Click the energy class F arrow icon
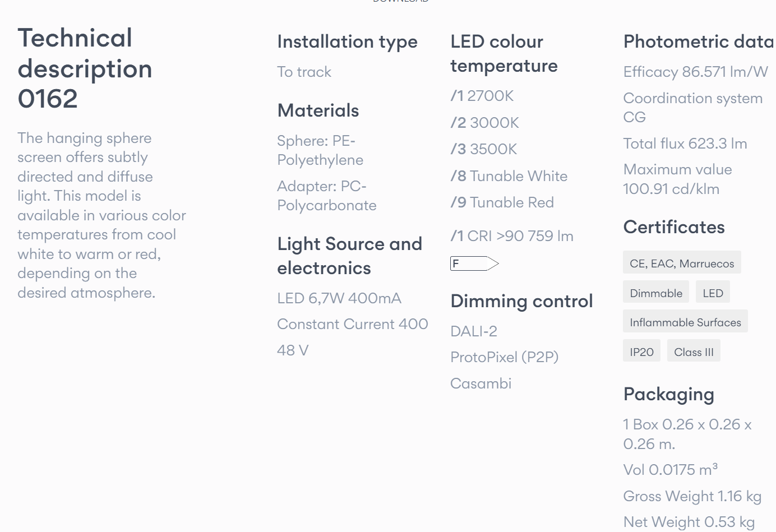This screenshot has width=776, height=532. point(474,263)
